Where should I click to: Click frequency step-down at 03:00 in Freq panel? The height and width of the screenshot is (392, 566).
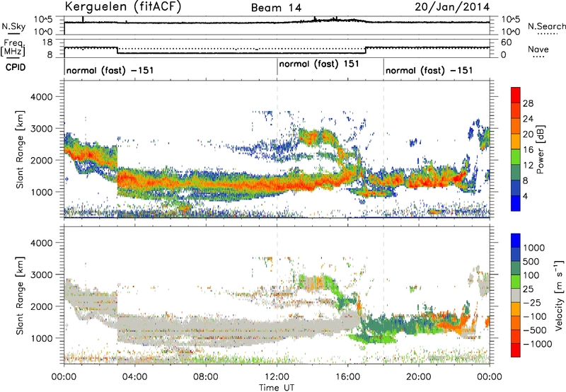117,50
